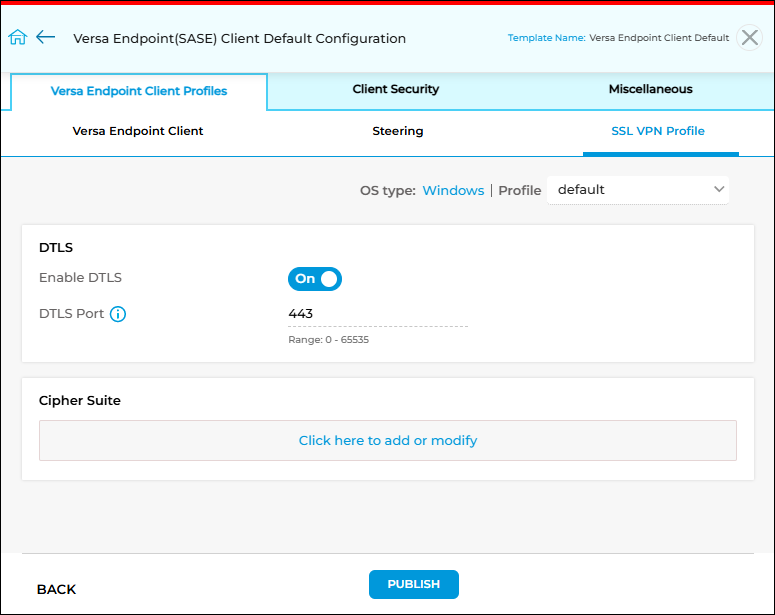The image size is (775, 615).
Task: Click the 'DTLS Port' label text
Action: pos(71,313)
